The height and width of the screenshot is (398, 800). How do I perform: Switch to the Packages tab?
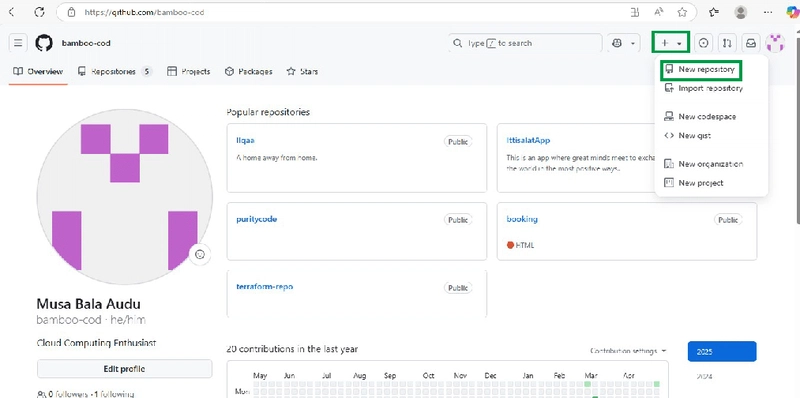pos(248,71)
